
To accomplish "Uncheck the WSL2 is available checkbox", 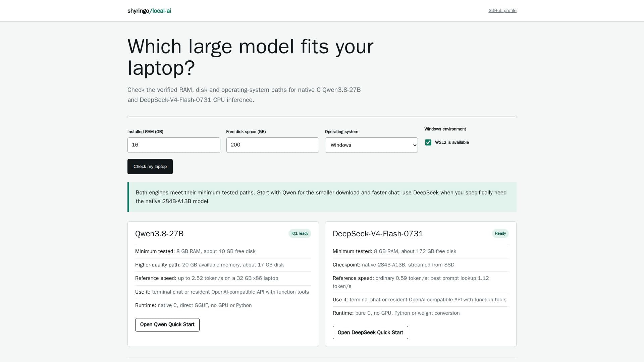I will (x=428, y=142).
